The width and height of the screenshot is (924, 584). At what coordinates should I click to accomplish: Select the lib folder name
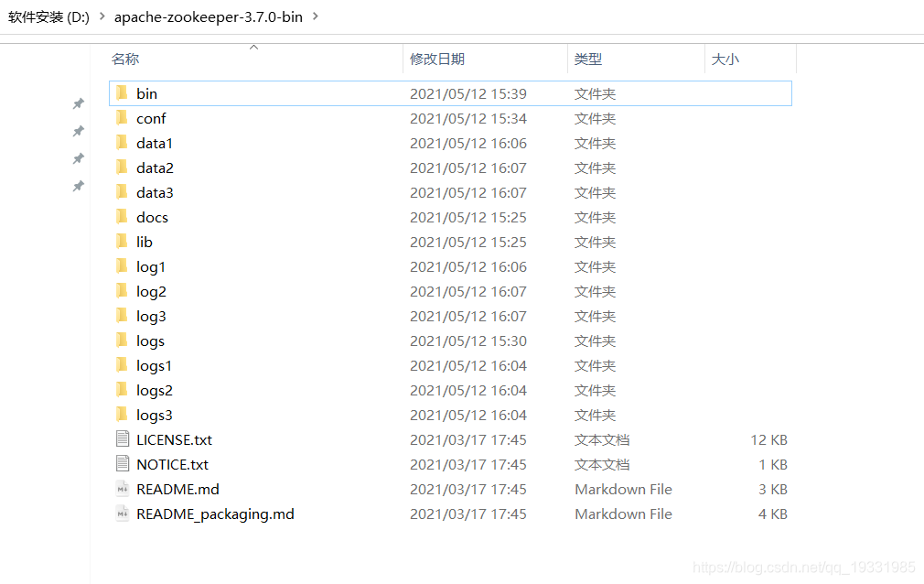(145, 242)
